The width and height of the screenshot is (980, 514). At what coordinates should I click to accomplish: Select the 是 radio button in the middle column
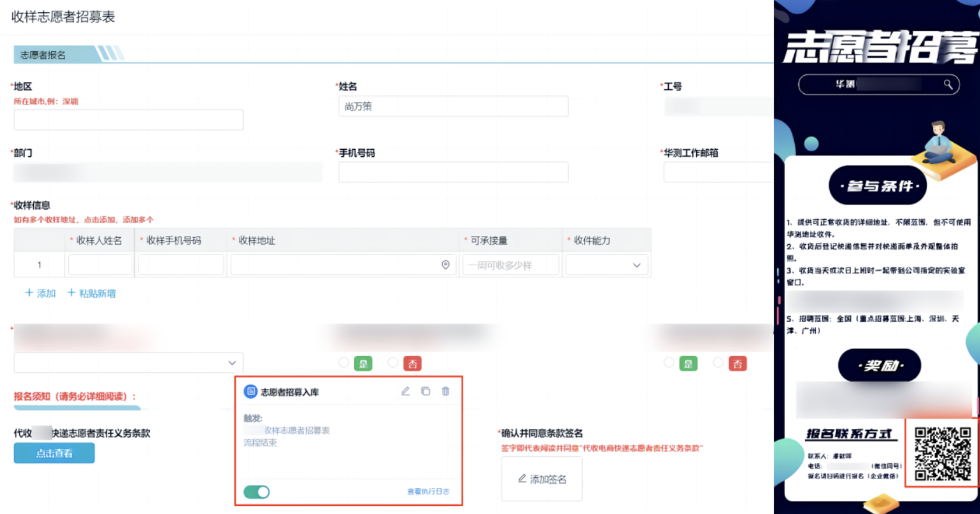[x=344, y=363]
